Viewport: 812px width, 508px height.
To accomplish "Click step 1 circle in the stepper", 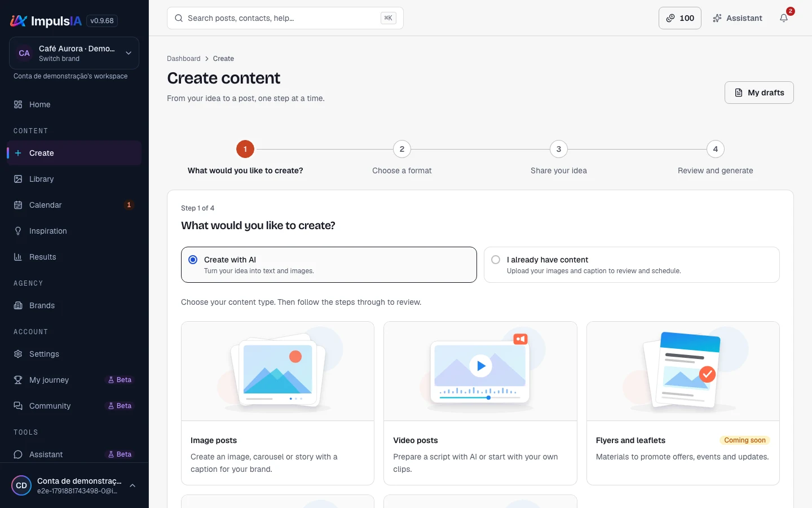I will click(x=245, y=149).
